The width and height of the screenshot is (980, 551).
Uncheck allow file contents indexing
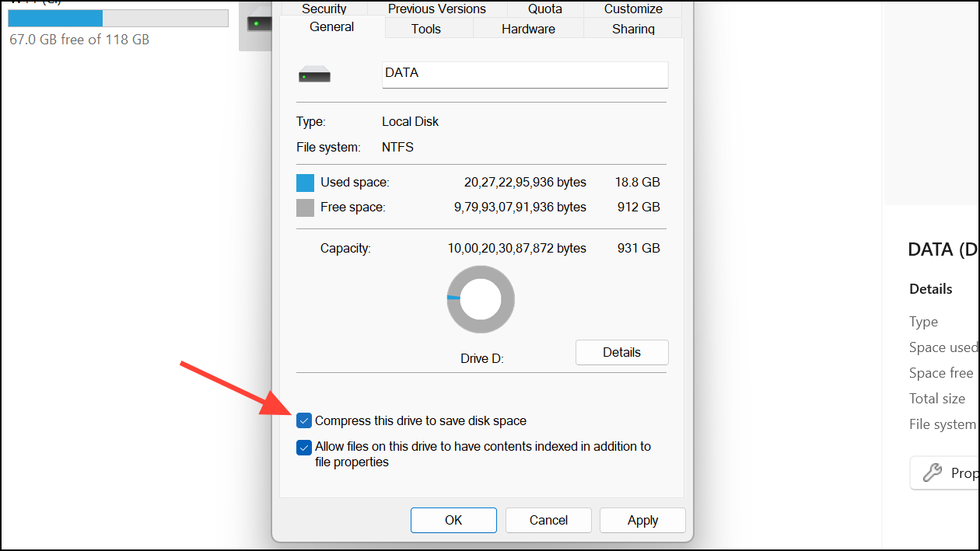[304, 447]
